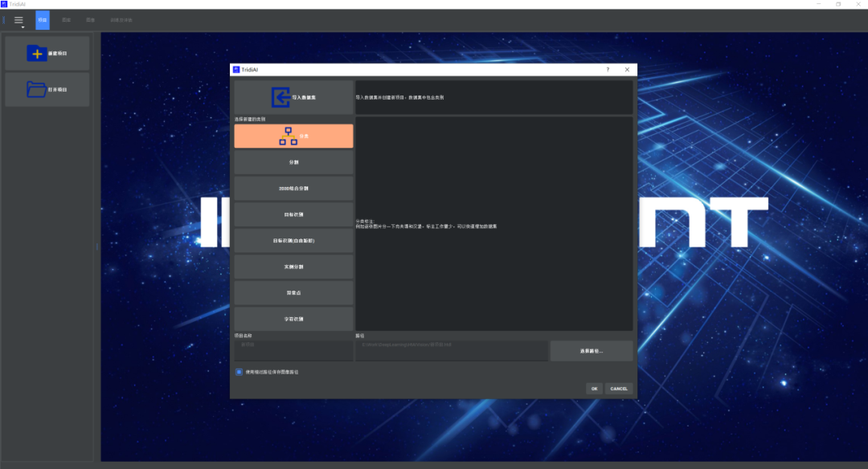Viewport: 868px width, 469px height.
Task: Click the new project folder-plus icon
Action: click(x=37, y=53)
